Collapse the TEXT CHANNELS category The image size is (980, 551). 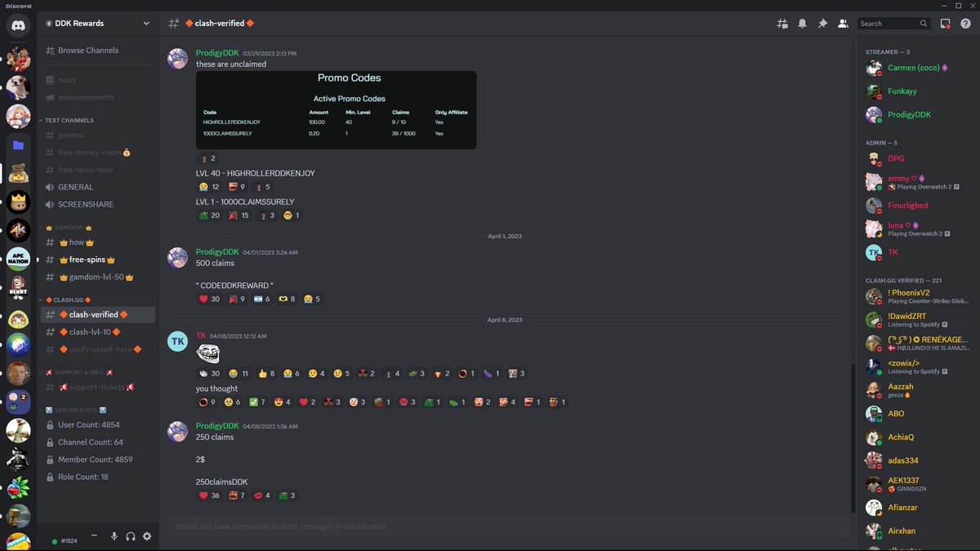click(x=69, y=120)
